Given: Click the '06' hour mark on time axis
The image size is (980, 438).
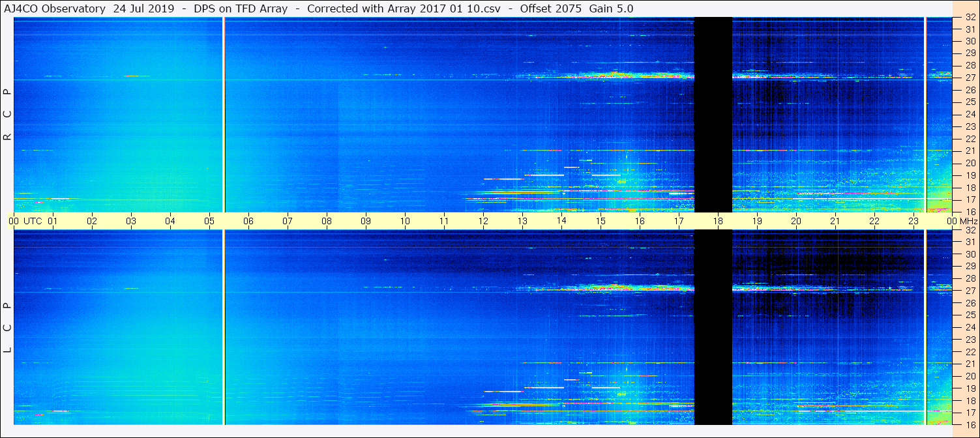Looking at the screenshot, I should click(248, 221).
